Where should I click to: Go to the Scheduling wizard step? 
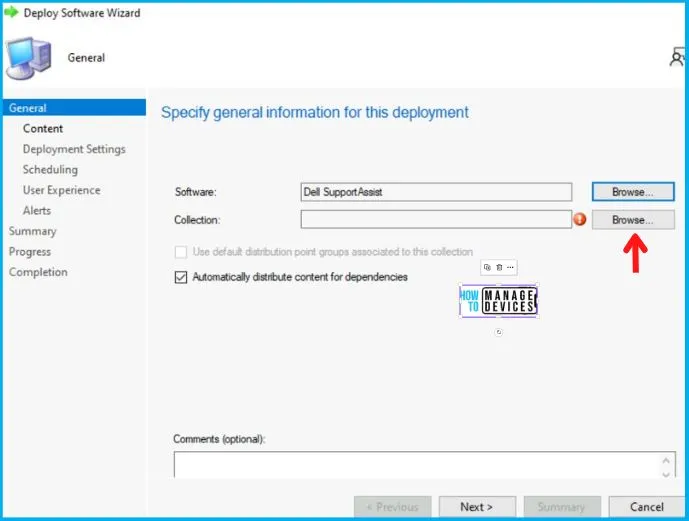50,170
